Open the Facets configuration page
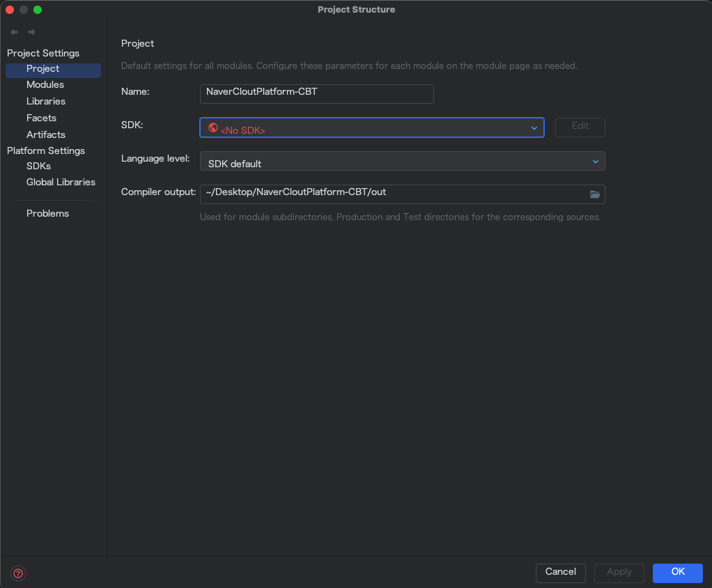The height and width of the screenshot is (588, 712). [x=41, y=118]
